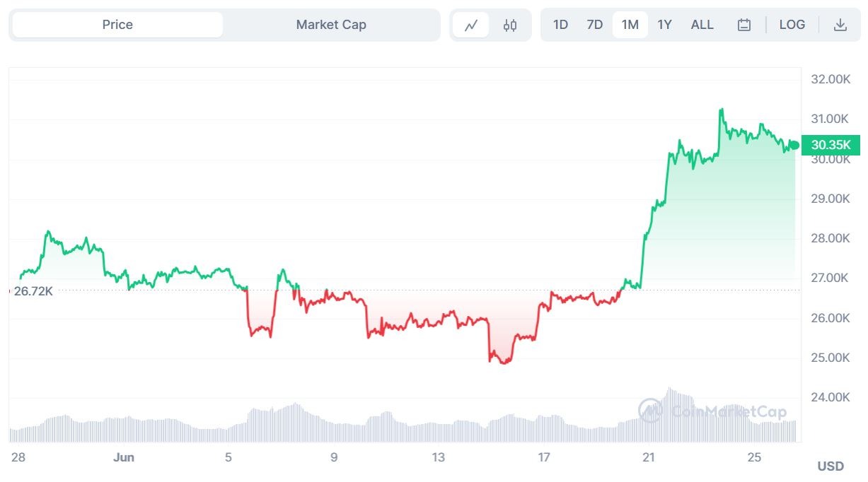The width and height of the screenshot is (868, 482).
Task: Click the current price endpoint dot
Action: [794, 145]
